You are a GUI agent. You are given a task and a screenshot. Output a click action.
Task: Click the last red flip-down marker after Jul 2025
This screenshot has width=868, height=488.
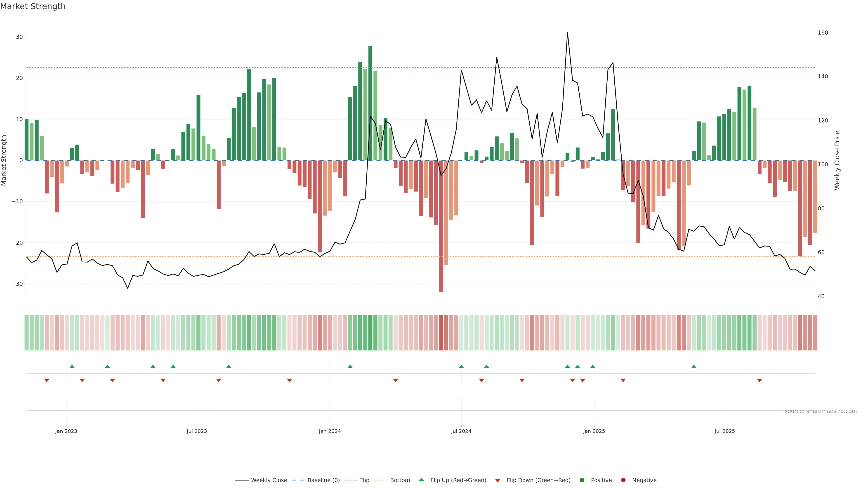759,380
